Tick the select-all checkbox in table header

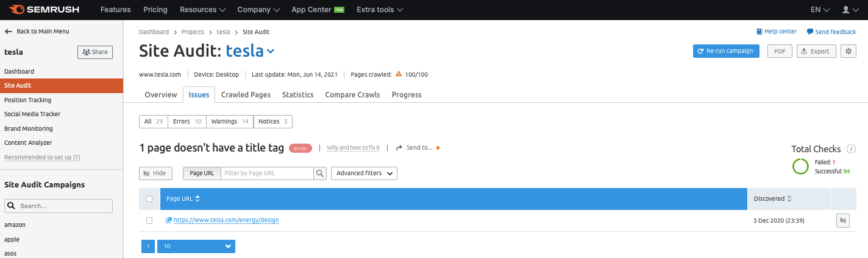click(x=149, y=199)
